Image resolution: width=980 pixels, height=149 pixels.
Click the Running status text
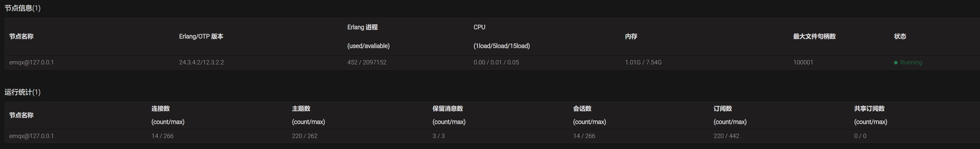[911, 62]
